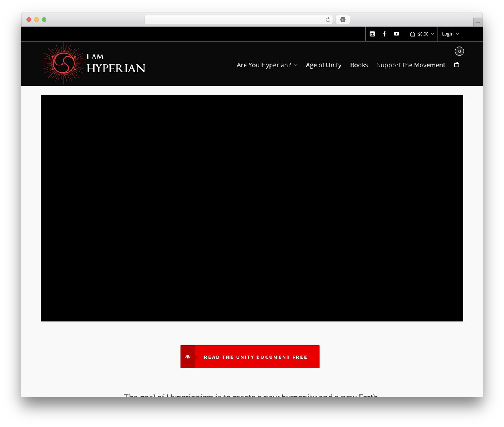The height and width of the screenshot is (427, 504).
Task: Expand chevron next to Are You Hyperian?
Action: 295,65
